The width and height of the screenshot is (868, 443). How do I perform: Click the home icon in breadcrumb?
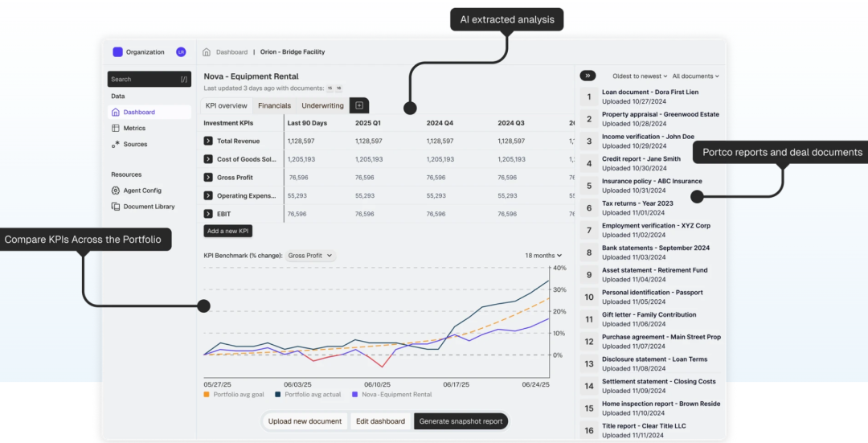pos(207,52)
